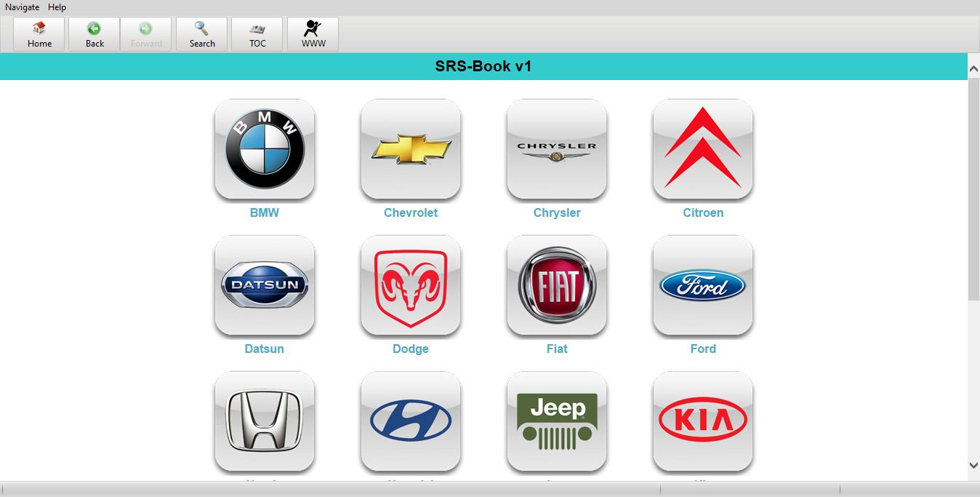
Task: Follow the Datsun text link
Action: pos(265,349)
